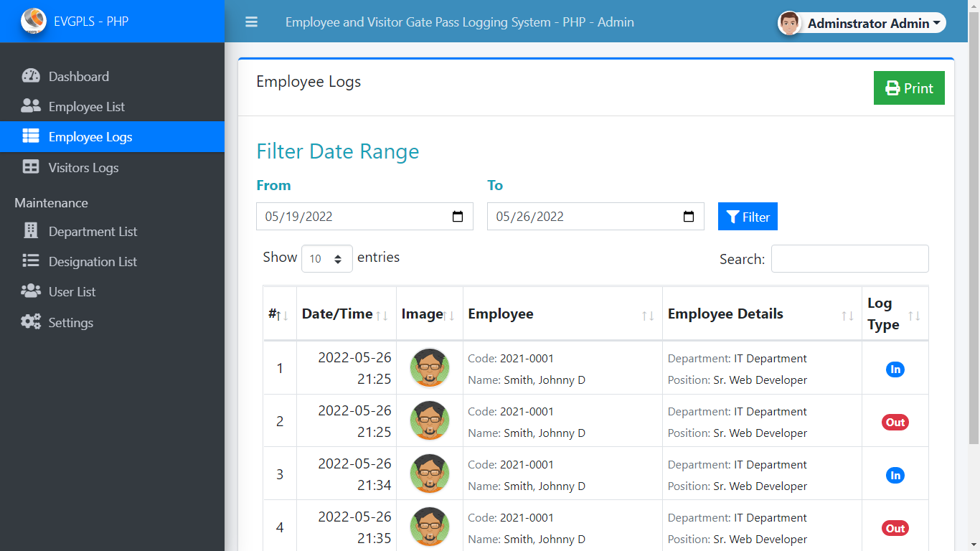Click the Department List building icon
This screenshot has height=551, width=980.
pyautogui.click(x=31, y=231)
